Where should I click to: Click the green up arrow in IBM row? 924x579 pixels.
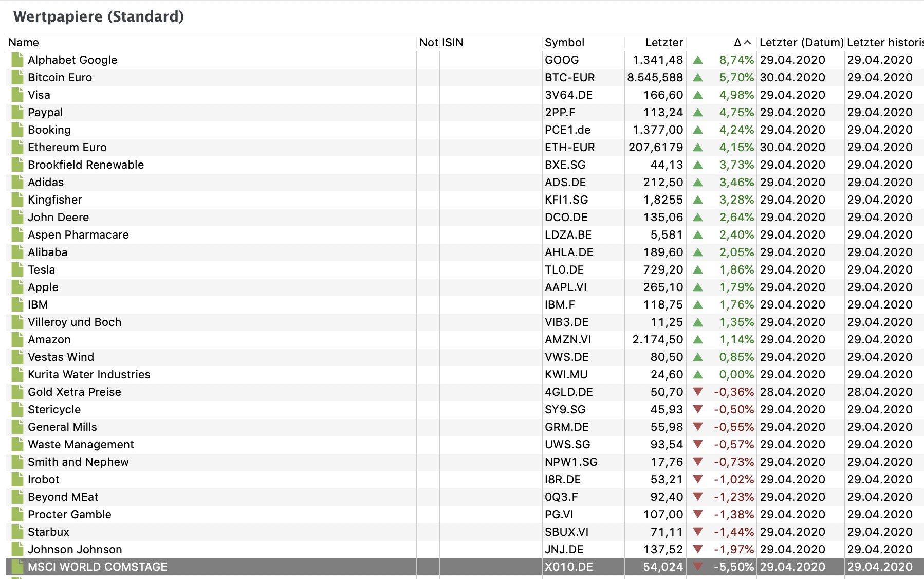[698, 304]
